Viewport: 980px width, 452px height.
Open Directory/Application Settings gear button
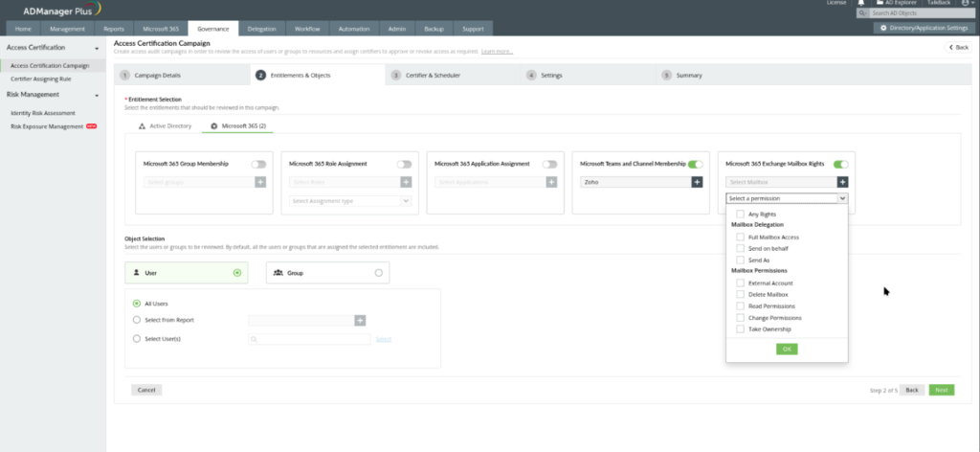coord(923,28)
